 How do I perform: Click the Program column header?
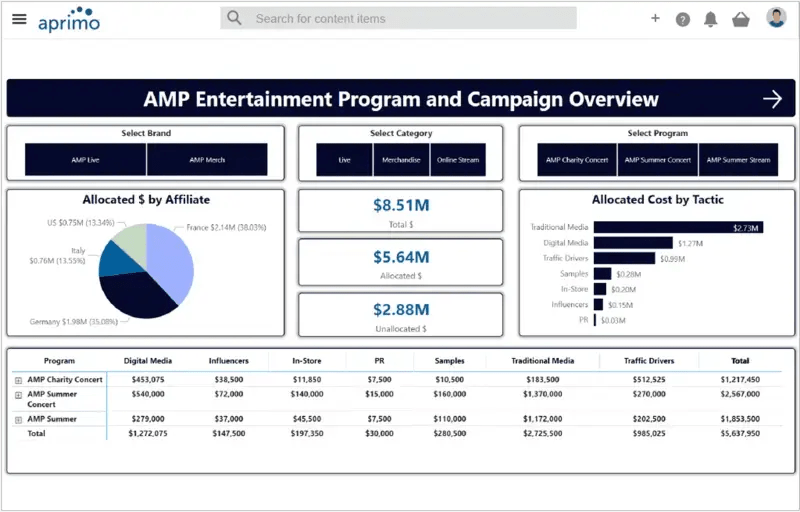tap(59, 361)
